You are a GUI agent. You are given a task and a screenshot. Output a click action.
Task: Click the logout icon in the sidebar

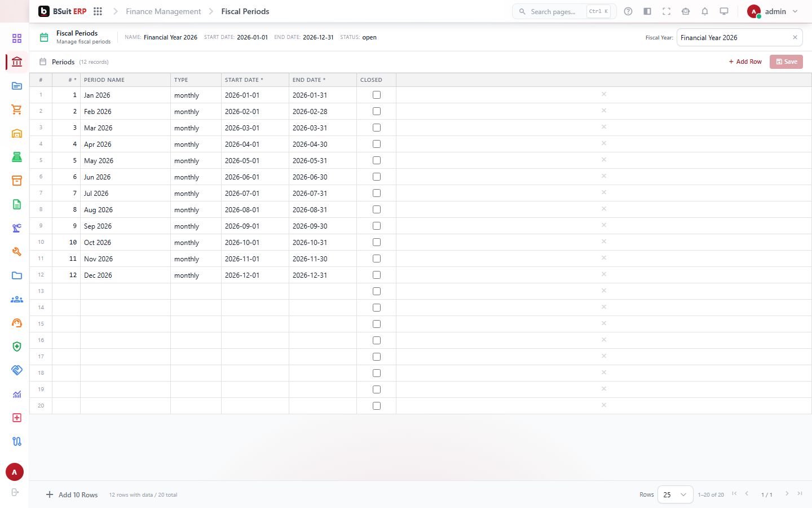(x=15, y=492)
